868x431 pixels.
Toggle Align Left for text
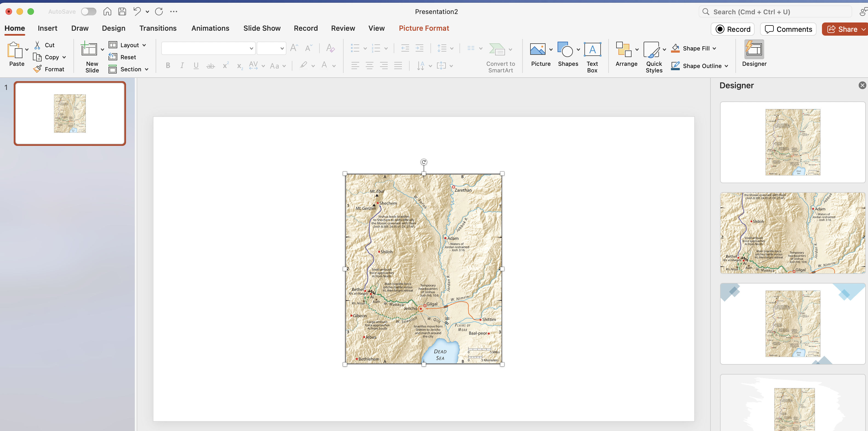coord(355,66)
